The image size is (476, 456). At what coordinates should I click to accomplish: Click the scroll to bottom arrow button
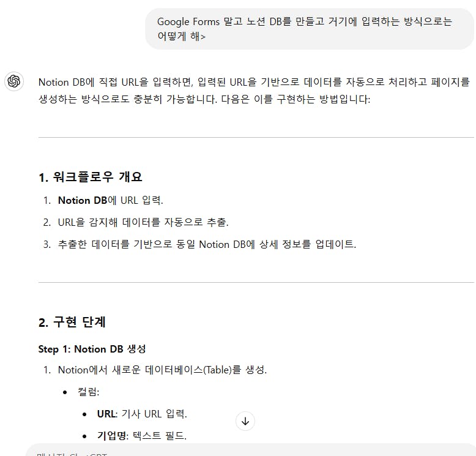point(245,421)
